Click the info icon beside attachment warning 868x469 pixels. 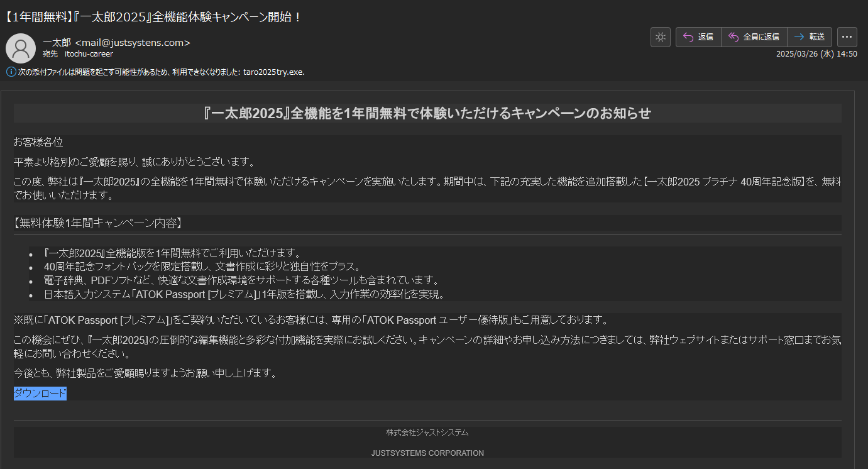tap(11, 72)
